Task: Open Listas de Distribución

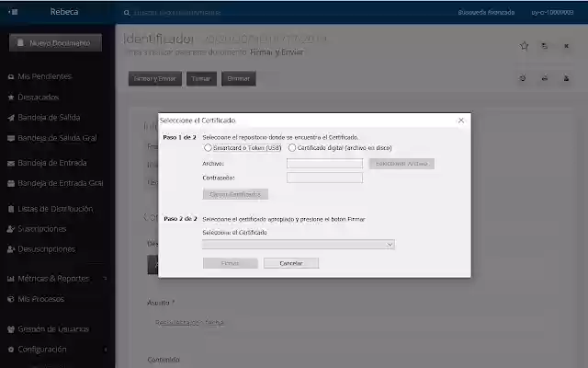Action: tap(55, 209)
